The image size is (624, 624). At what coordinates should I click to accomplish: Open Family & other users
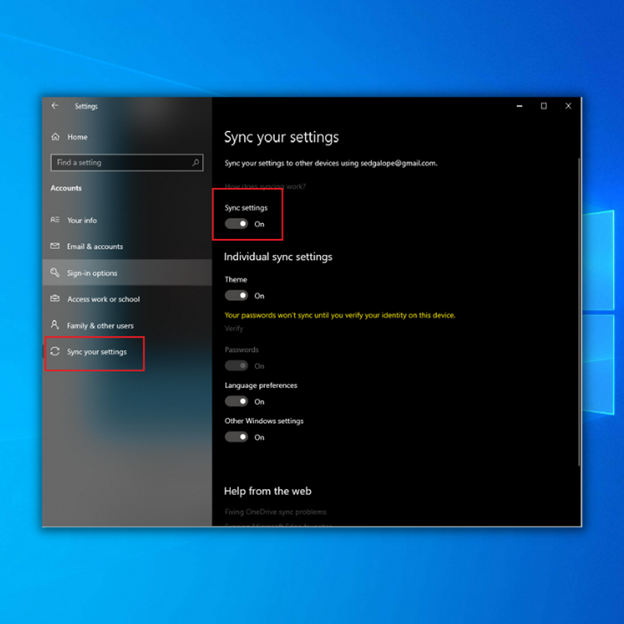pyautogui.click(x=127, y=325)
